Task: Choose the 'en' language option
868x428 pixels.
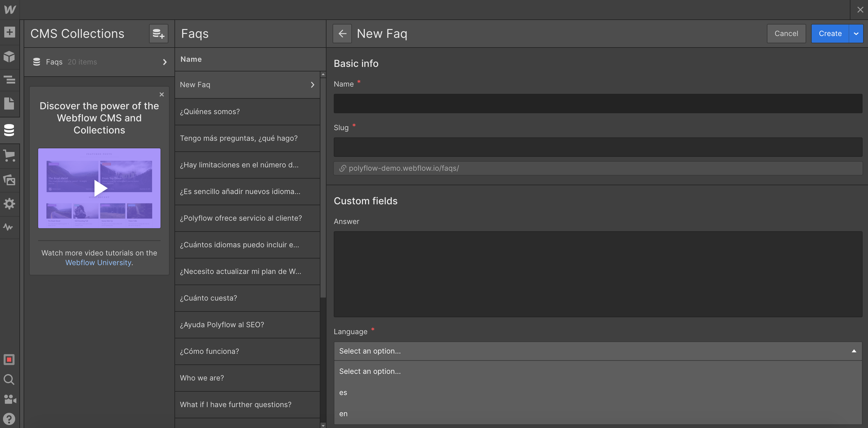Action: (598, 413)
